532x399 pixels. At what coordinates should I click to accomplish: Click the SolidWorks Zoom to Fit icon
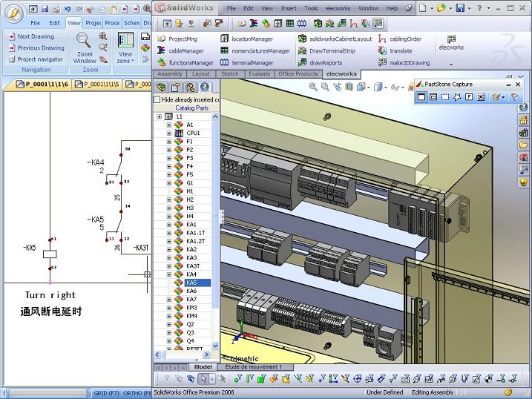313,87
